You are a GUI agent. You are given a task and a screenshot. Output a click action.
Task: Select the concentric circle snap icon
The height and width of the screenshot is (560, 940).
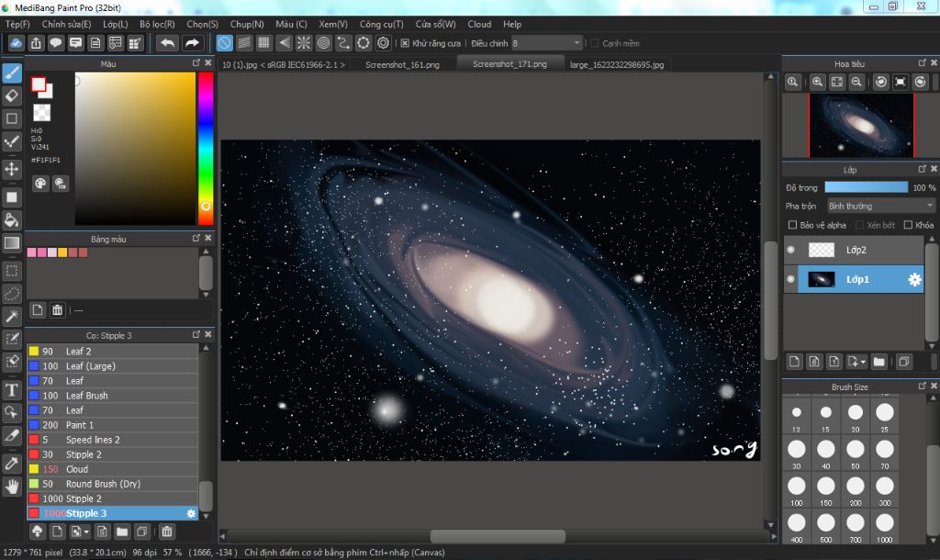[324, 43]
